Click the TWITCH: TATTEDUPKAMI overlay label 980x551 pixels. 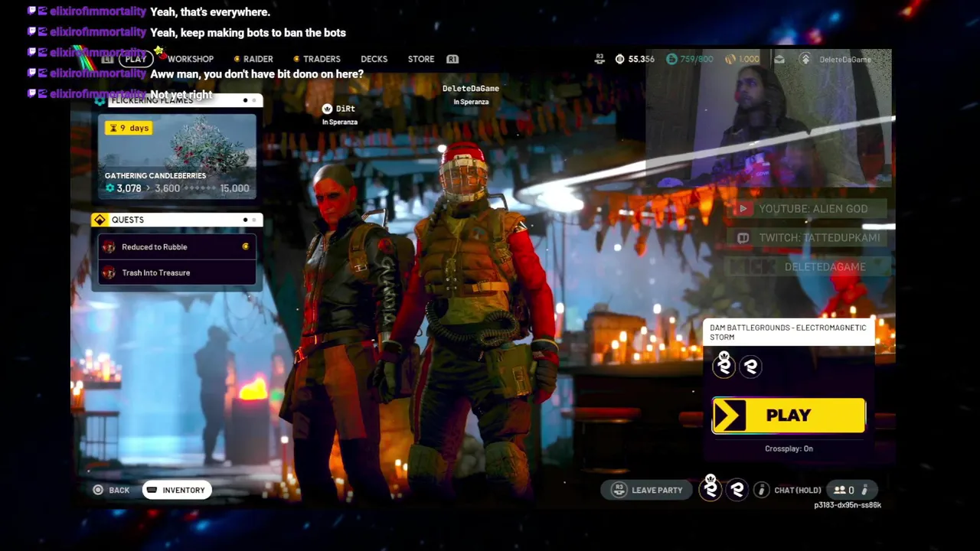pos(819,238)
